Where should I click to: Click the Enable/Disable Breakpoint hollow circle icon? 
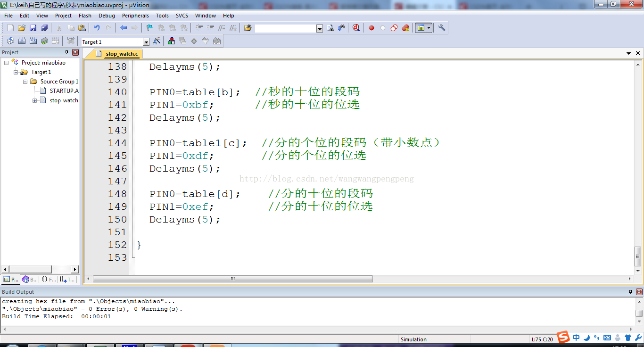pyautogui.click(x=383, y=28)
